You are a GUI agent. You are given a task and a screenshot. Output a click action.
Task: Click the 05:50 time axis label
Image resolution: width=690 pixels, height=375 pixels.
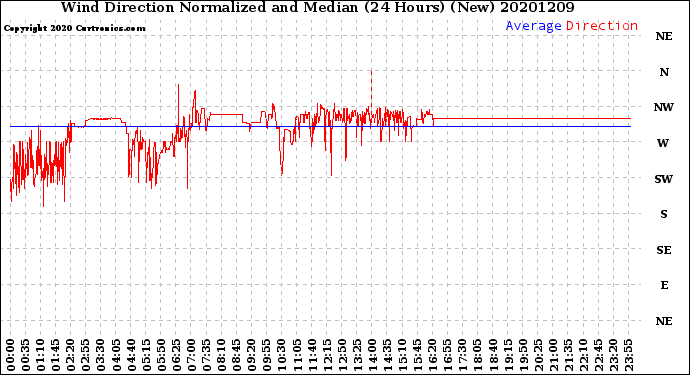pyautogui.click(x=161, y=355)
